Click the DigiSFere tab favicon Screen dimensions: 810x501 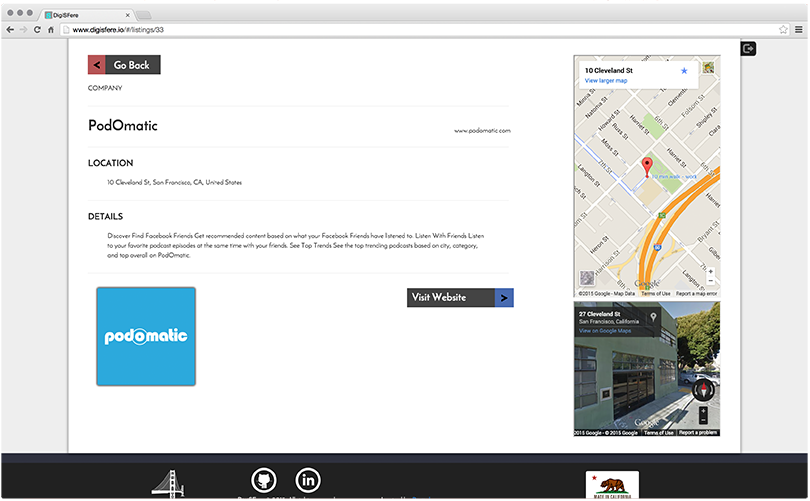(x=48, y=15)
